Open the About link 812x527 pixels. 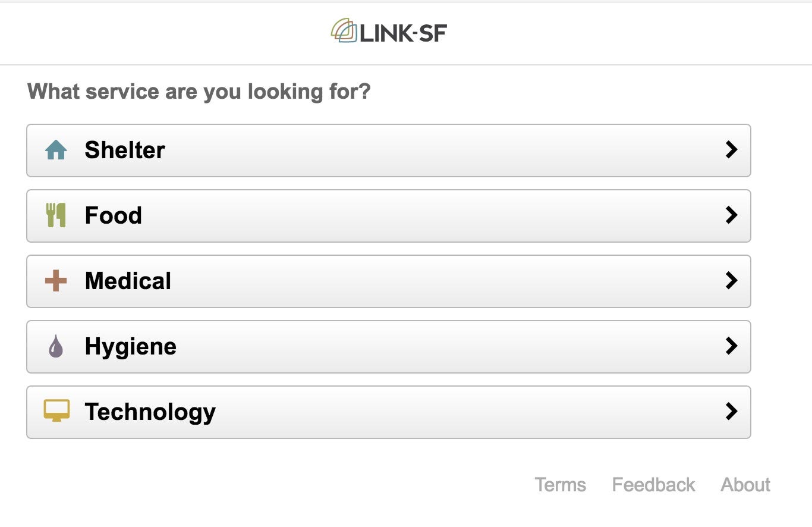coord(745,485)
